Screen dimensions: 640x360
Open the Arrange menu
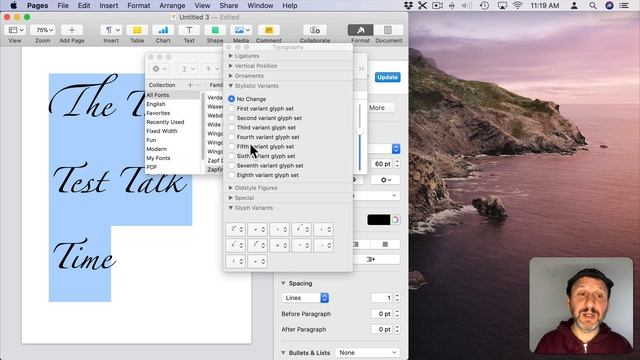click(x=172, y=6)
